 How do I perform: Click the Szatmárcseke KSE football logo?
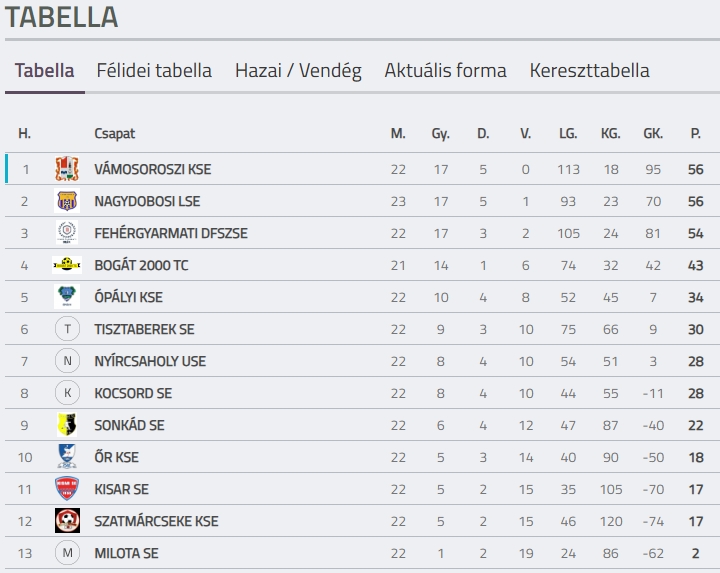click(68, 521)
